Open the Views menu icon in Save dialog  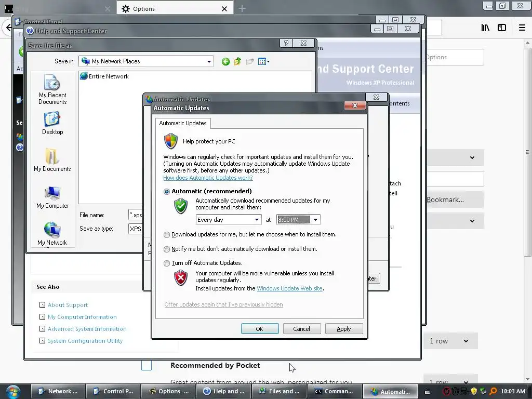263,61
